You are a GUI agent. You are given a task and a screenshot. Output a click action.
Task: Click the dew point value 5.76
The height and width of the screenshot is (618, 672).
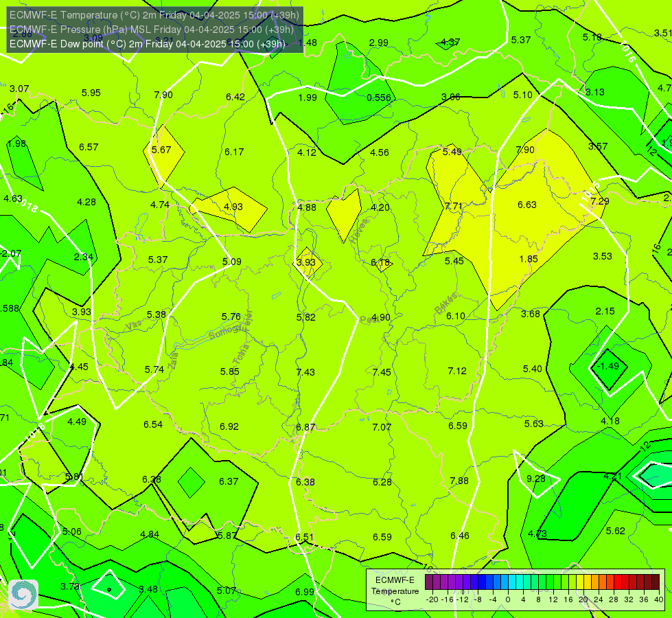coord(231,317)
